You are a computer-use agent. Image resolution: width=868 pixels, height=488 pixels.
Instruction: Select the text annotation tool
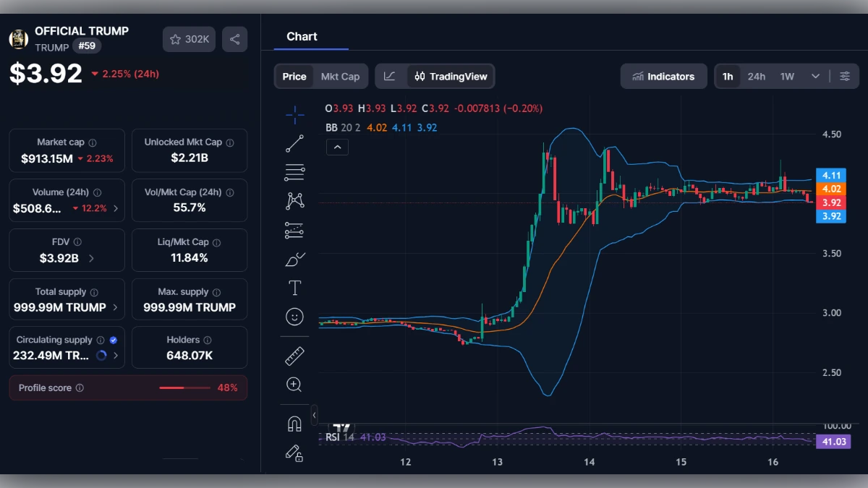[294, 287]
